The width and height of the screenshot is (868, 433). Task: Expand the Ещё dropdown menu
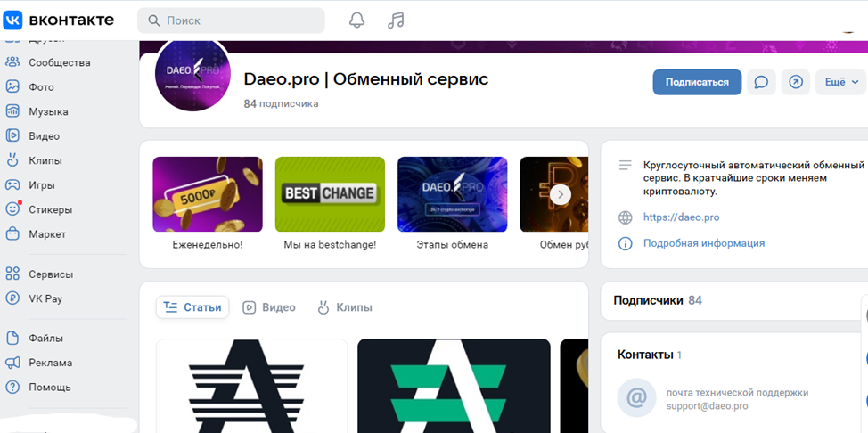click(x=841, y=82)
